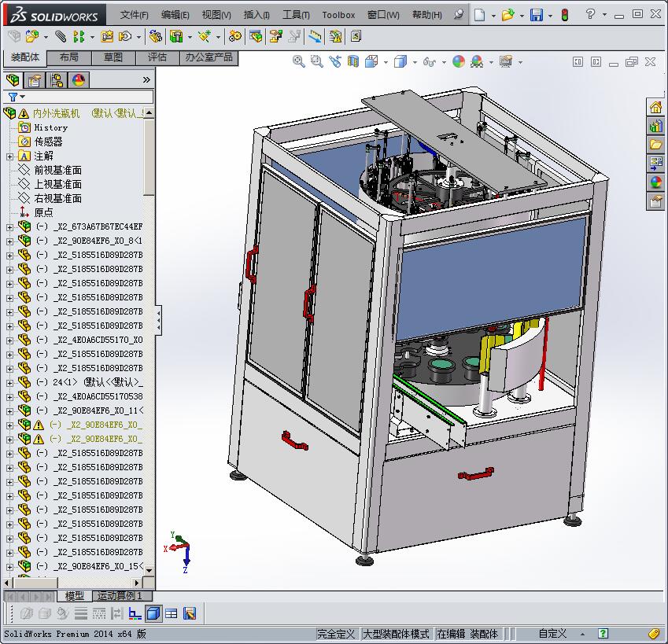Expand the _X2_673A67B67EC44EF component node

tap(9, 227)
